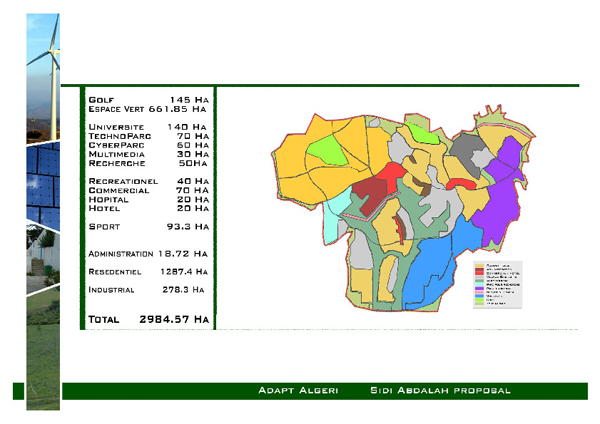Select the Recreationel 40 Ha entry
Viewport: 600px width, 424px height.
click(147, 181)
